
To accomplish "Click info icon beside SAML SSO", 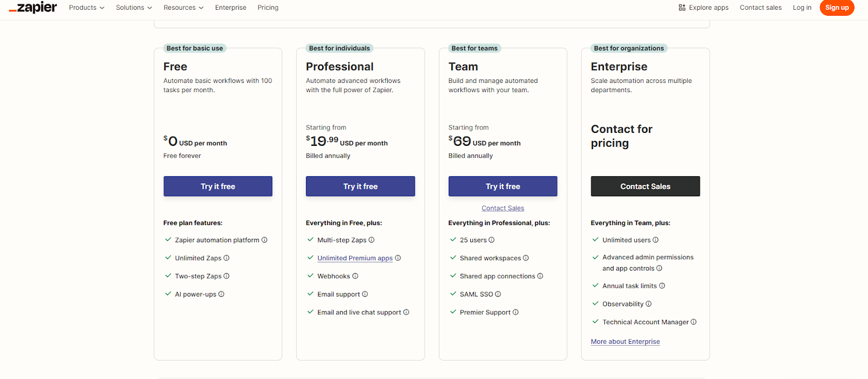I will click(498, 294).
